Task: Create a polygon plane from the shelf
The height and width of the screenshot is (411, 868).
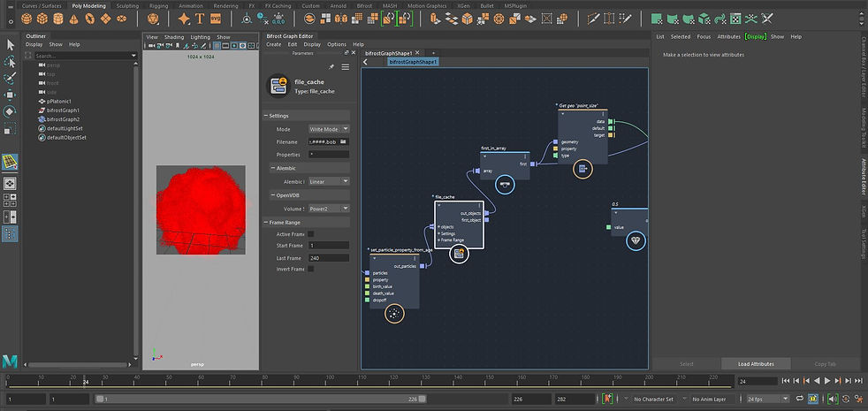Action: [x=106, y=19]
